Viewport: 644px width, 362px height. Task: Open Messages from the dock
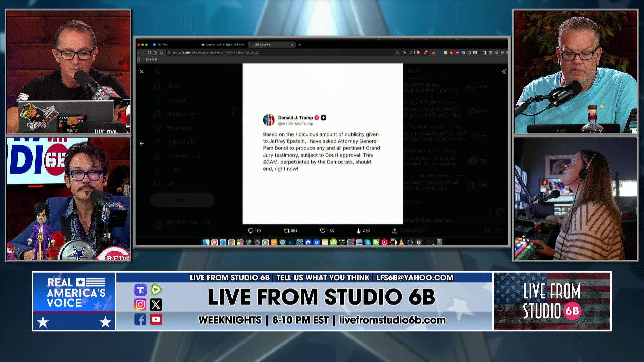[376, 242]
